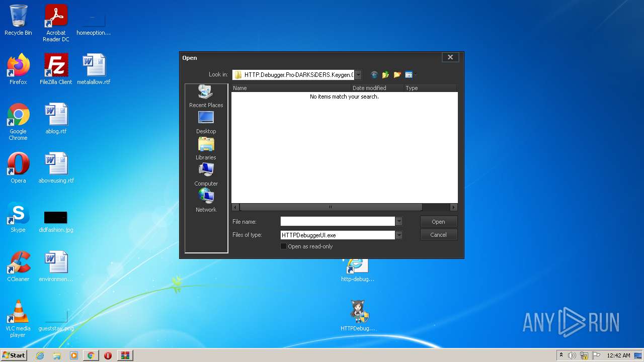
Task: Click the horizontal scrollbar thumb
Action: pyautogui.click(x=331, y=207)
